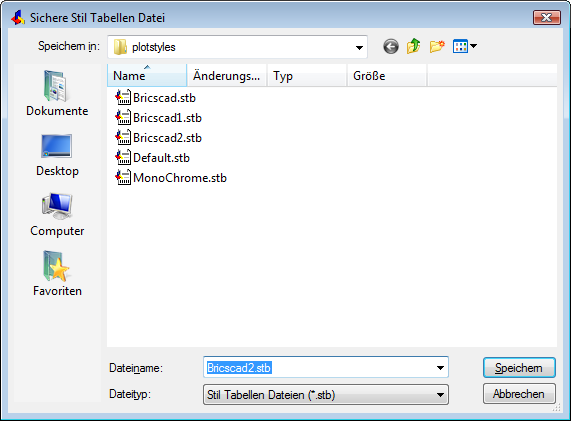Go up one folder level

click(x=414, y=47)
